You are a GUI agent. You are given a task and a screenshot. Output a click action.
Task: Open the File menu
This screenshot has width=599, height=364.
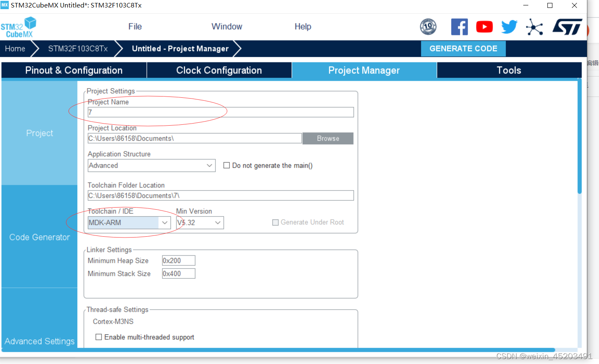pos(135,27)
